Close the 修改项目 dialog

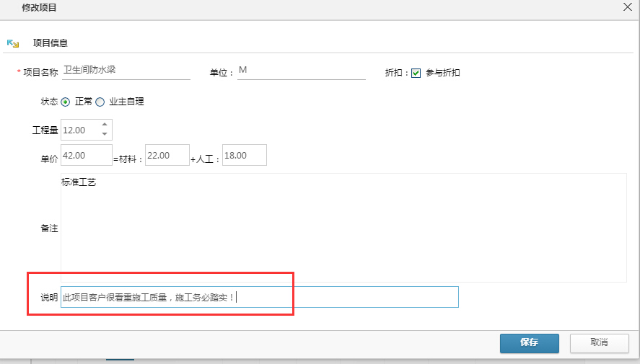[627, 6]
